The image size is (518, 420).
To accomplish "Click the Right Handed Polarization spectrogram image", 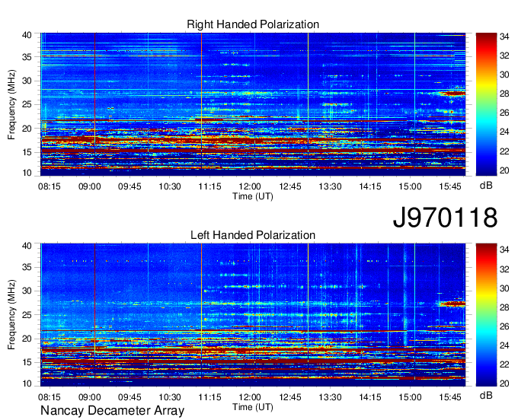I will pyautogui.click(x=253, y=104).
